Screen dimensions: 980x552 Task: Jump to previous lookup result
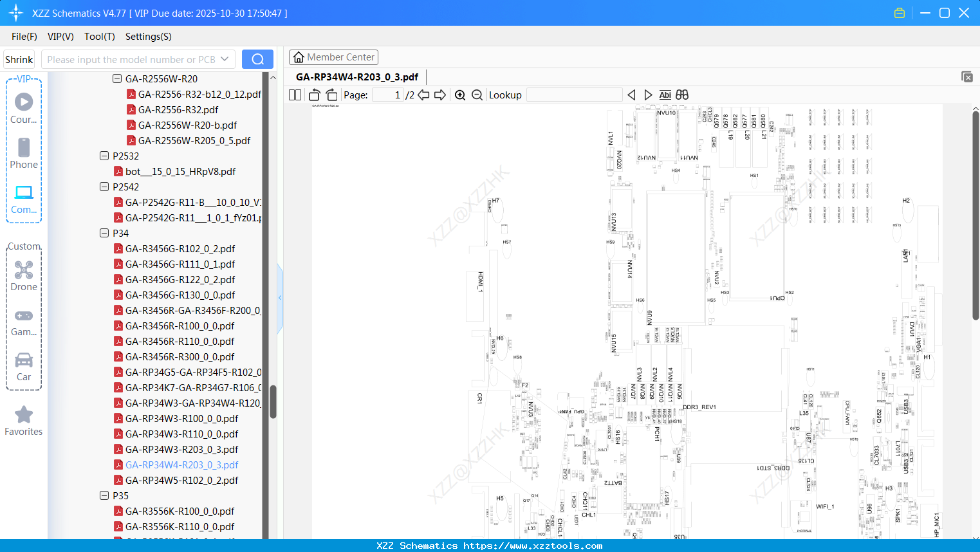(631, 95)
